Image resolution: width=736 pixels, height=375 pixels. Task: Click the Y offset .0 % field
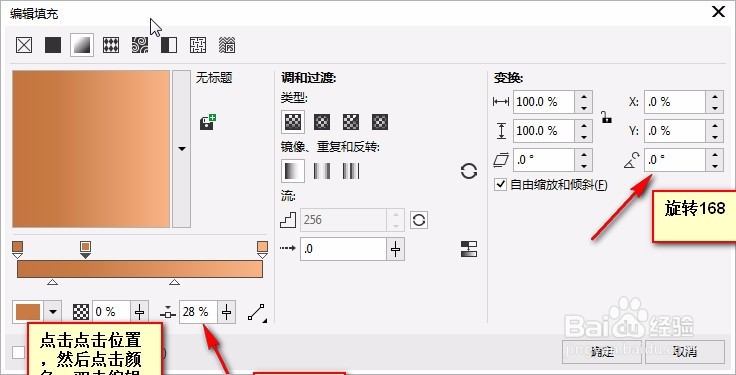[x=675, y=131]
